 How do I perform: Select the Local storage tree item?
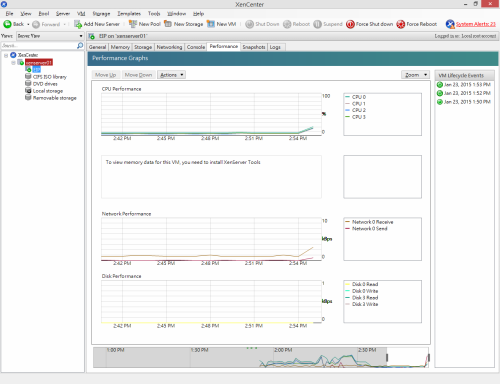[48, 91]
